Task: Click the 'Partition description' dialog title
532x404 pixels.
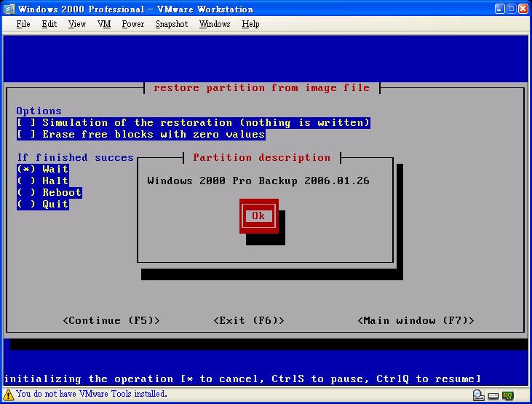Action: click(x=261, y=157)
